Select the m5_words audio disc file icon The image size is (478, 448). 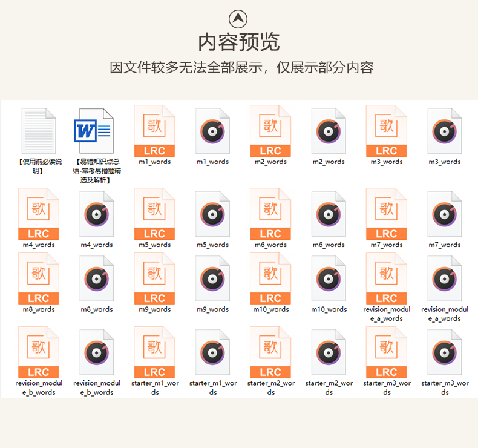(x=212, y=214)
